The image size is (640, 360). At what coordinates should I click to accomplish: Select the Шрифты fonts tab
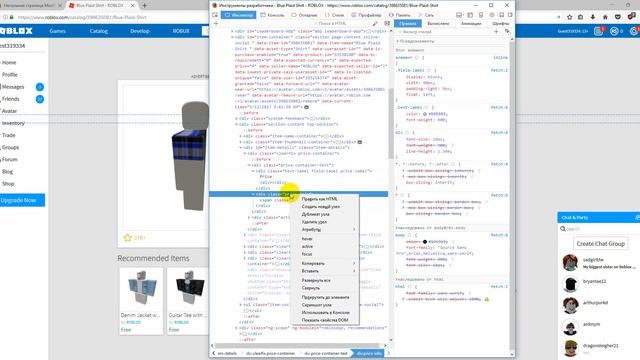pos(500,23)
